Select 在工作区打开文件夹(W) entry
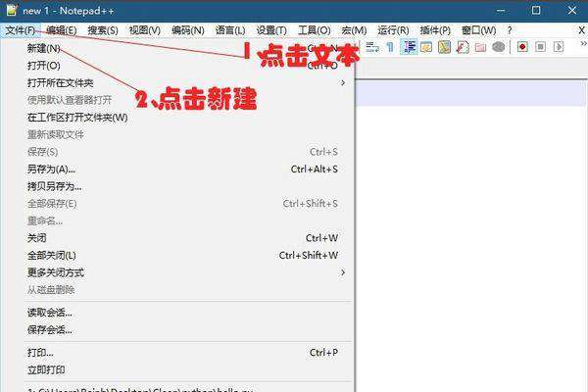 [x=178, y=118]
